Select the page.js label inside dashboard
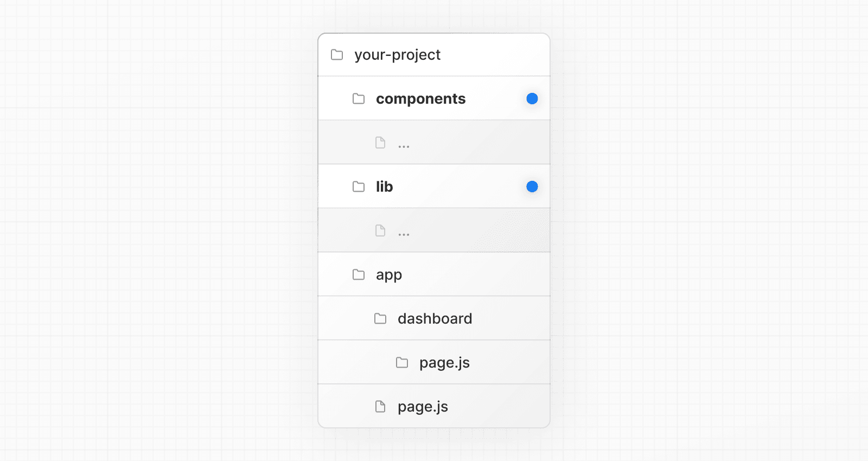Screen dimensions: 868x461 [444, 363]
